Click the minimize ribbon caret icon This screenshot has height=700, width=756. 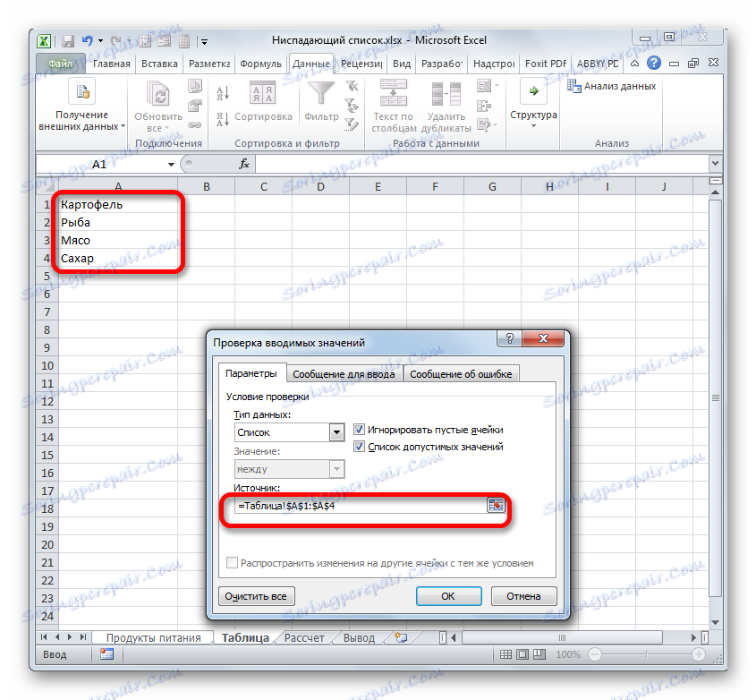coord(635,64)
